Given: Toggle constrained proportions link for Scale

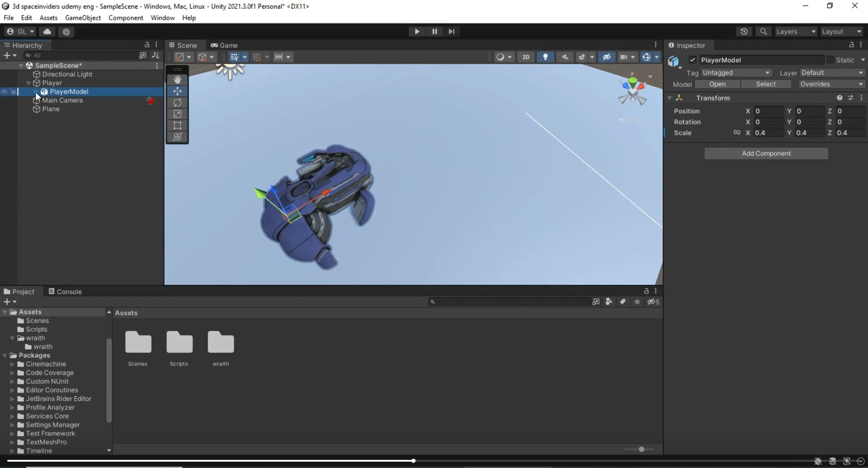Looking at the screenshot, I should point(737,132).
